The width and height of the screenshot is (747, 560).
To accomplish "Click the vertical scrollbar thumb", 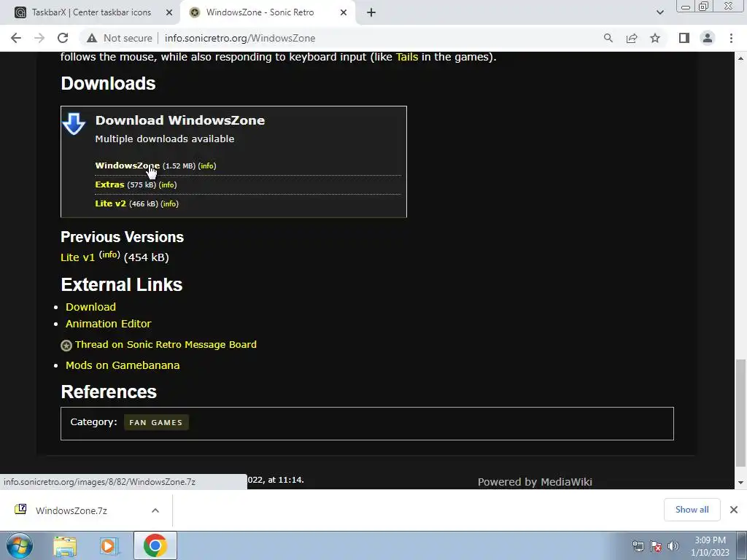I will (740, 413).
